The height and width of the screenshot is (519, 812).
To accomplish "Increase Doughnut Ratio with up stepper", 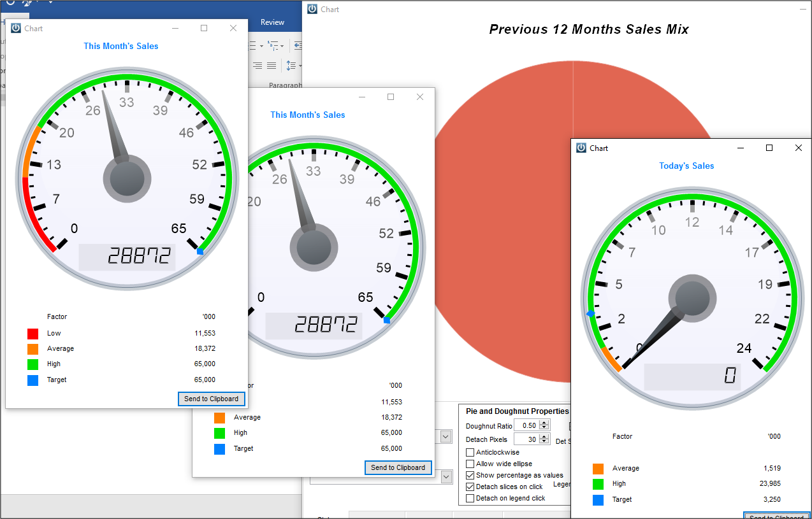I will tap(544, 423).
